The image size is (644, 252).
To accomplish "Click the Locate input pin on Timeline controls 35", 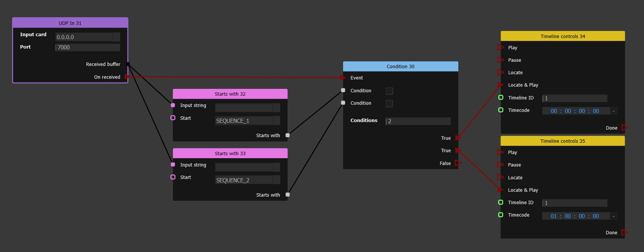I will click(x=501, y=177).
